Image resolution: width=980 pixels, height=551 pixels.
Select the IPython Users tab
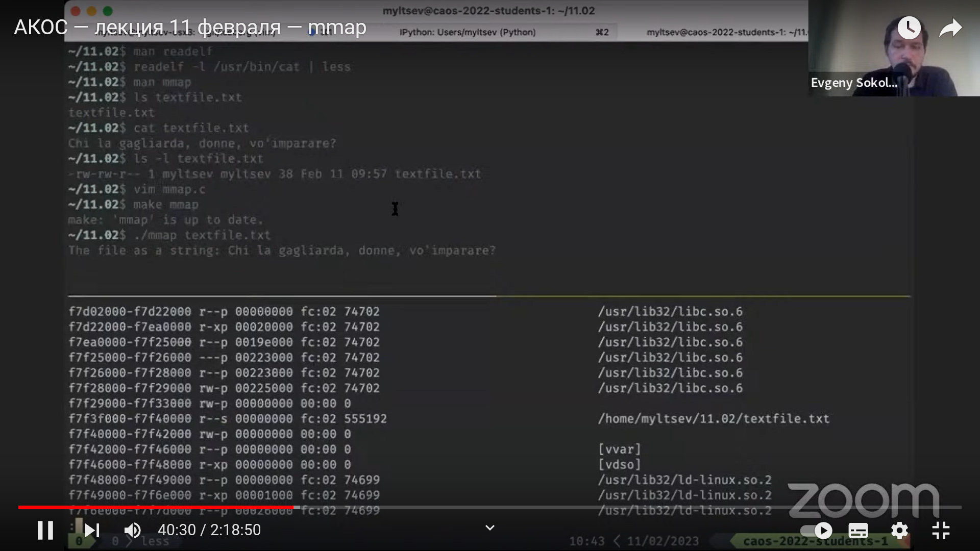pos(468,32)
